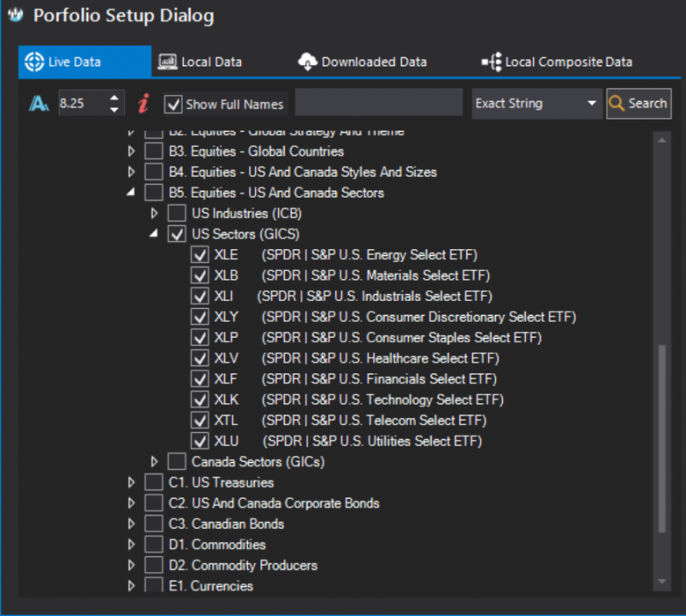686x616 pixels.
Task: Uncheck the XLV Healthcare Select ETF
Action: (200, 358)
